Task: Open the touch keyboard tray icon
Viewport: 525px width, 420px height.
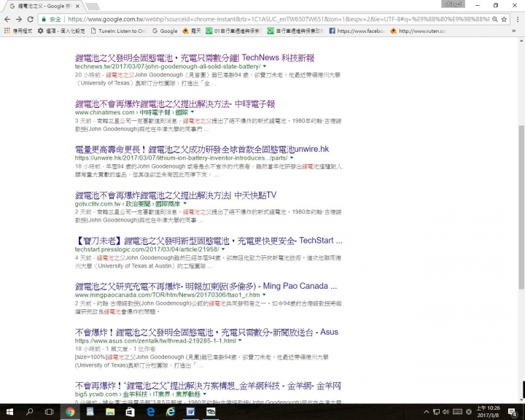Action: 457,412
